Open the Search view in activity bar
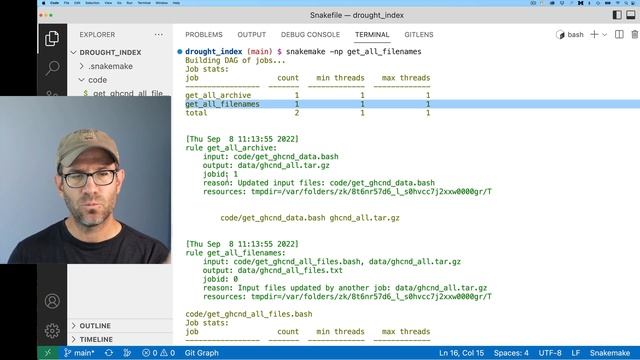Image resolution: width=640 pixels, height=360 pixels. (52, 68)
